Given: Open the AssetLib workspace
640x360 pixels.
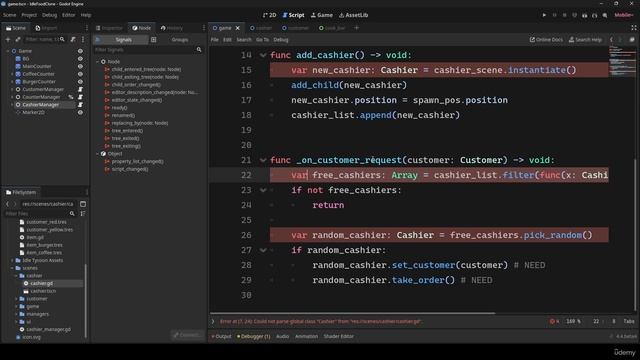Looking at the screenshot, I should (x=353, y=15).
